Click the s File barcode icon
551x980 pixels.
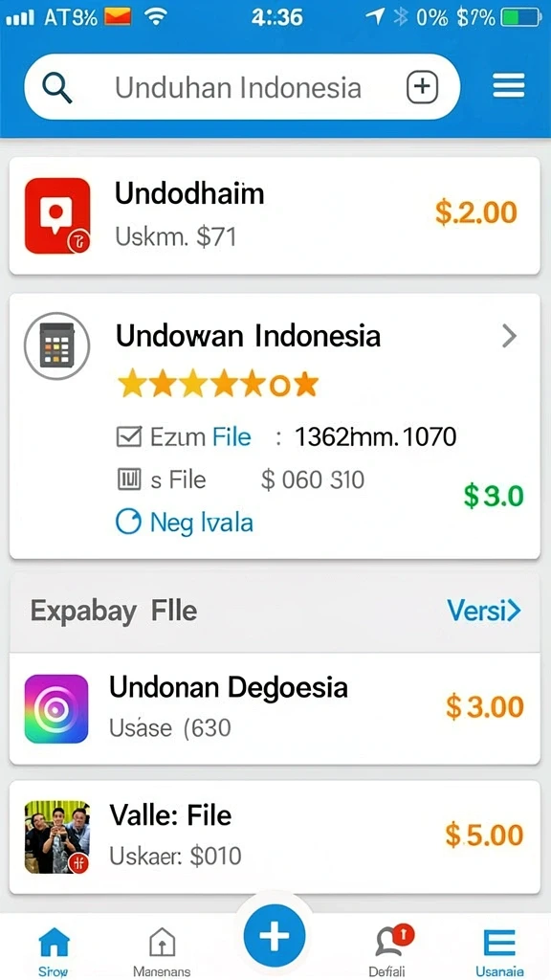(129, 479)
